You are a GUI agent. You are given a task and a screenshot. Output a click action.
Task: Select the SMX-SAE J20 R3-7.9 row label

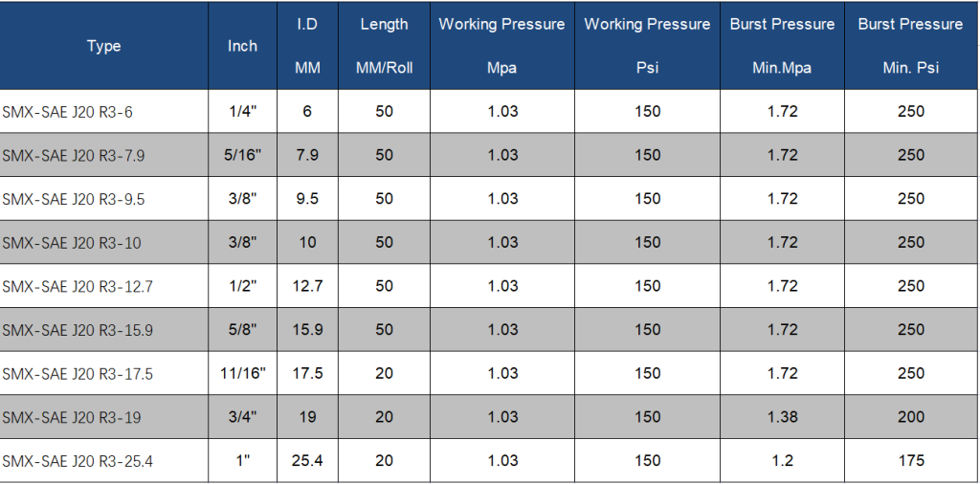click(74, 155)
